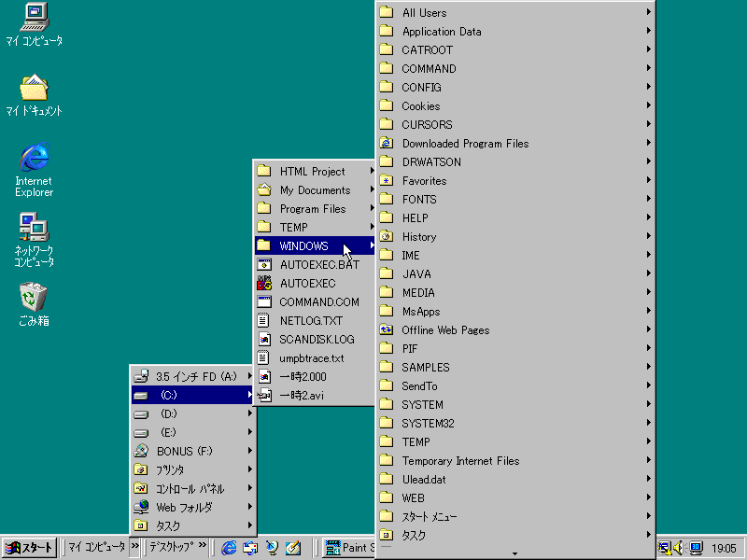Select the (C:) drive entry
The width and height of the screenshot is (747, 560).
[193, 395]
